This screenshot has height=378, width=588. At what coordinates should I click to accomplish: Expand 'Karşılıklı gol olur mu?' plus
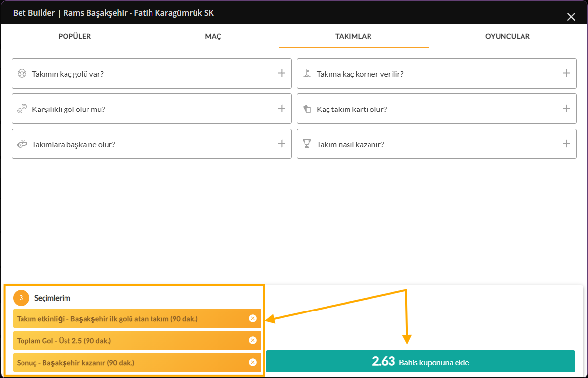(x=282, y=109)
